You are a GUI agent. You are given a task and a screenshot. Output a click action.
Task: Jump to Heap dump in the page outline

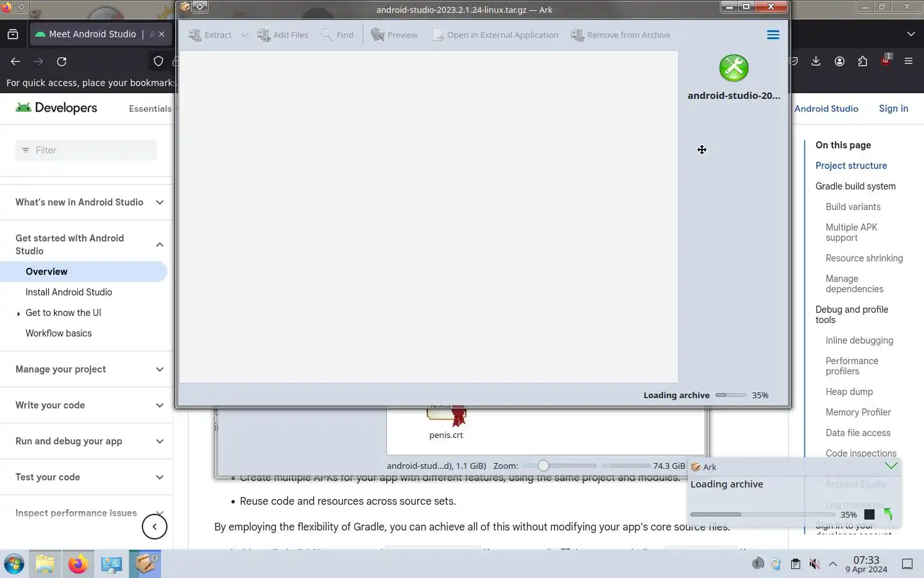point(849,392)
